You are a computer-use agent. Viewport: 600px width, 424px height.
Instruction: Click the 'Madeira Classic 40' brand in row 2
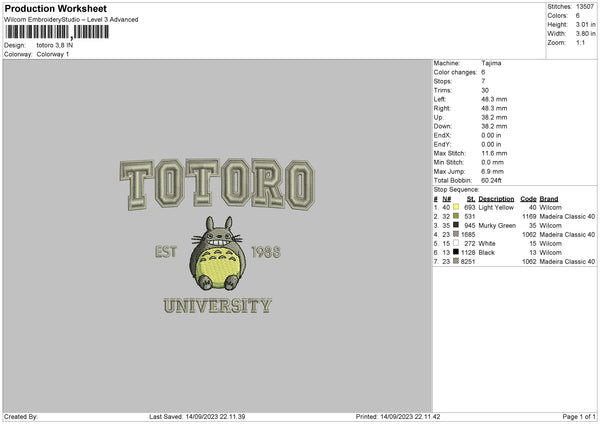(x=567, y=217)
